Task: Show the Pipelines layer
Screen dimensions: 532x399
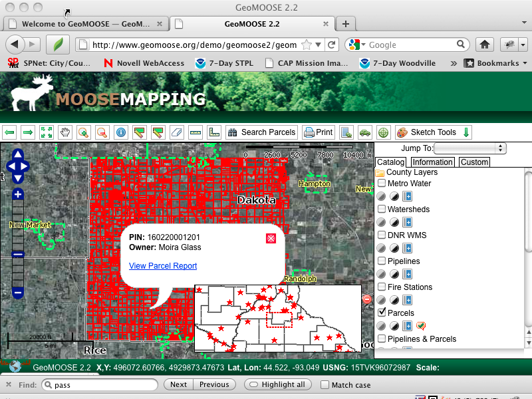Action: [x=382, y=261]
